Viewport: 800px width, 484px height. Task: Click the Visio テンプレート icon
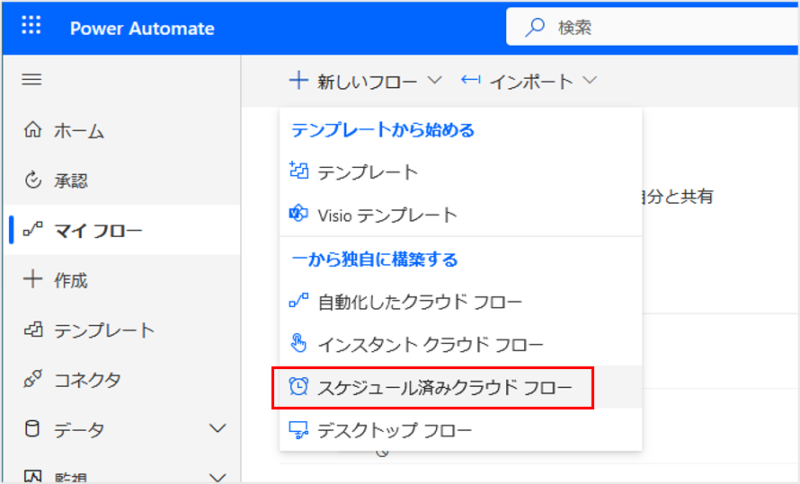pyautogui.click(x=298, y=214)
